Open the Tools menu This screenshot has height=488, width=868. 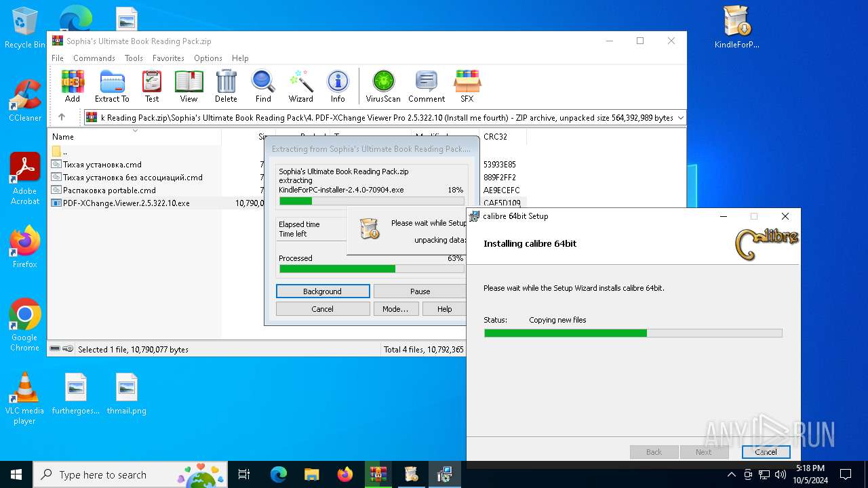coord(134,58)
